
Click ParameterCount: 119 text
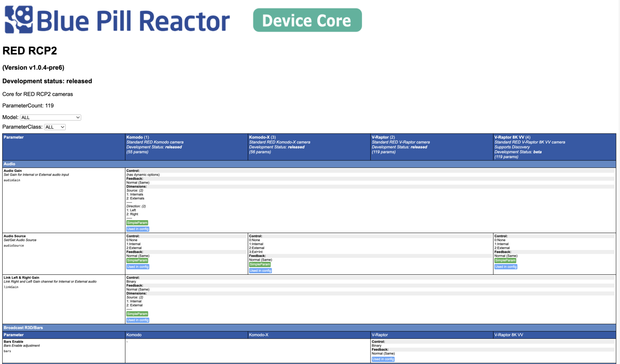pos(28,105)
